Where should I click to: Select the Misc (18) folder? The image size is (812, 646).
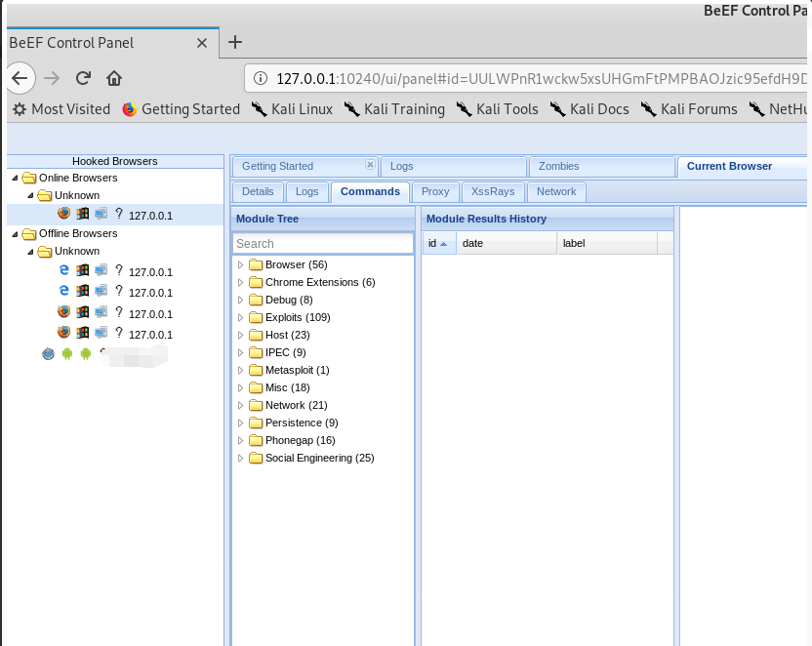click(x=287, y=387)
